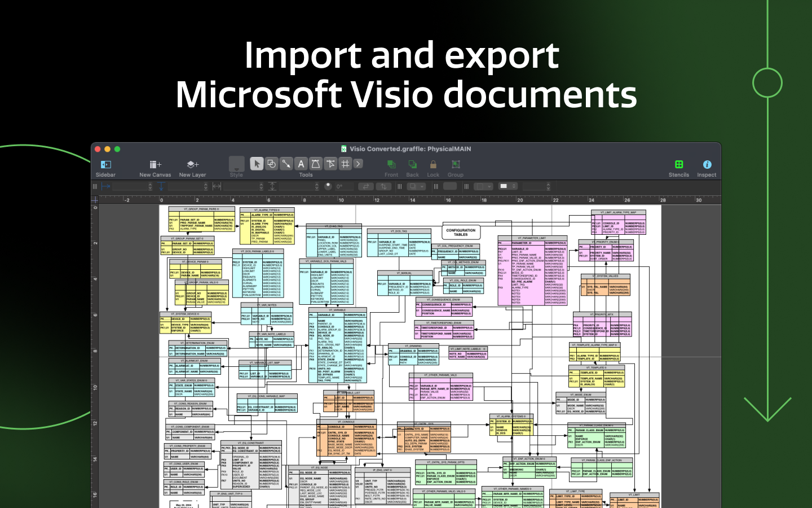The width and height of the screenshot is (812, 508).
Task: Click the X position input field
Action: (129, 186)
